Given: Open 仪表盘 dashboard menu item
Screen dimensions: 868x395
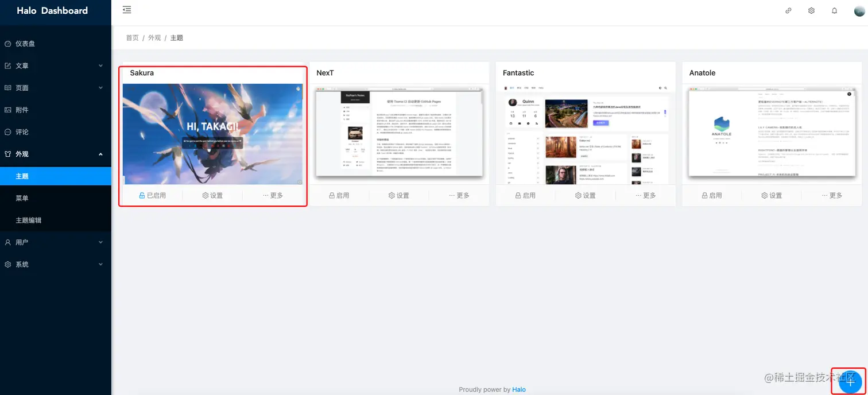Looking at the screenshot, I should [x=56, y=44].
